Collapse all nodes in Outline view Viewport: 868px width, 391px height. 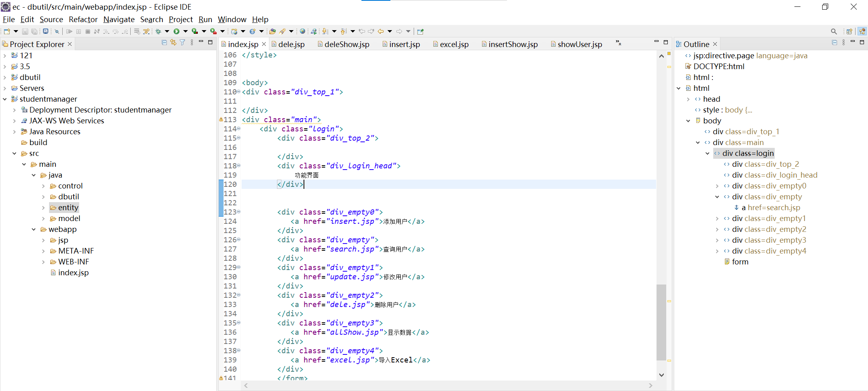[x=834, y=42]
